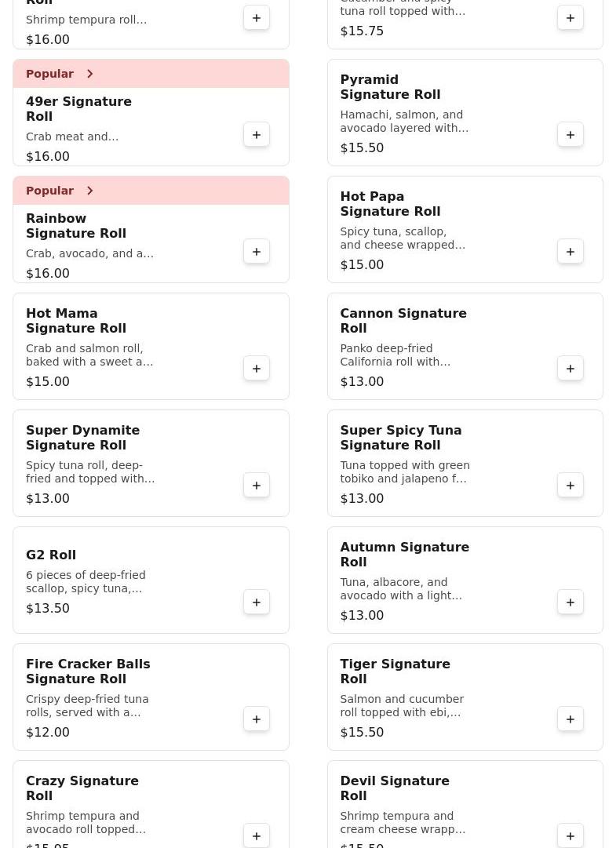Open Hot Mama Signature Roll details
Viewport: 616px width, 848px height.
(76, 321)
